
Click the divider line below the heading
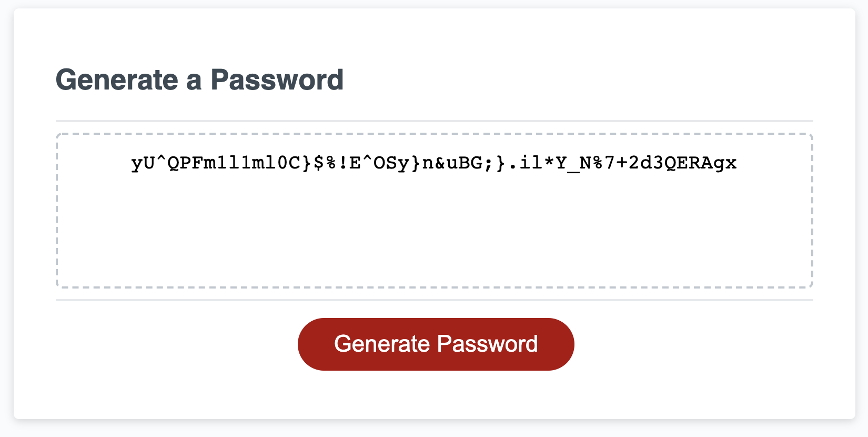pos(434,121)
